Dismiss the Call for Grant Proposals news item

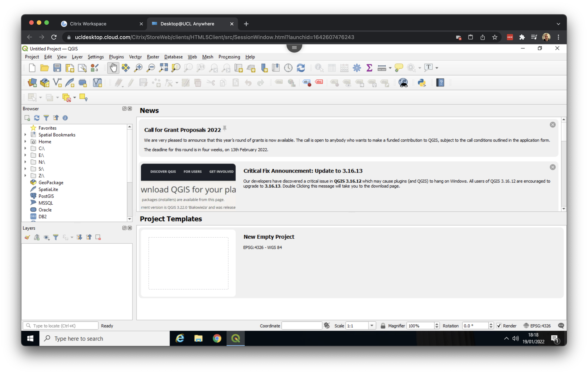[553, 125]
